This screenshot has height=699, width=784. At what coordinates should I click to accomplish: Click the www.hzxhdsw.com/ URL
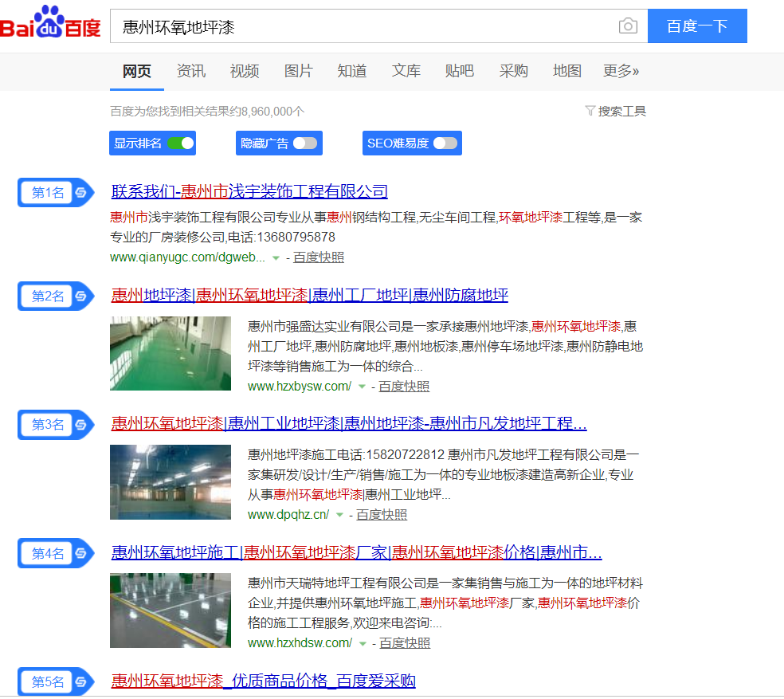point(300,643)
